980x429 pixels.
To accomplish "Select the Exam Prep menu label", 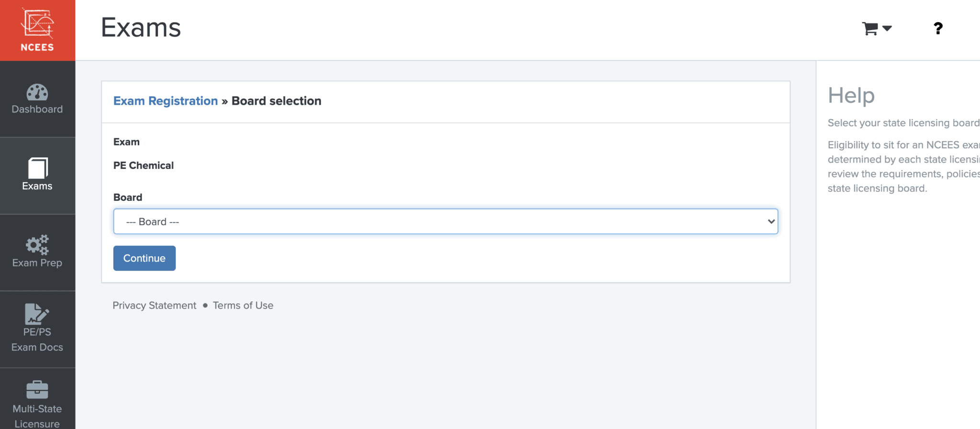I will coord(37,263).
